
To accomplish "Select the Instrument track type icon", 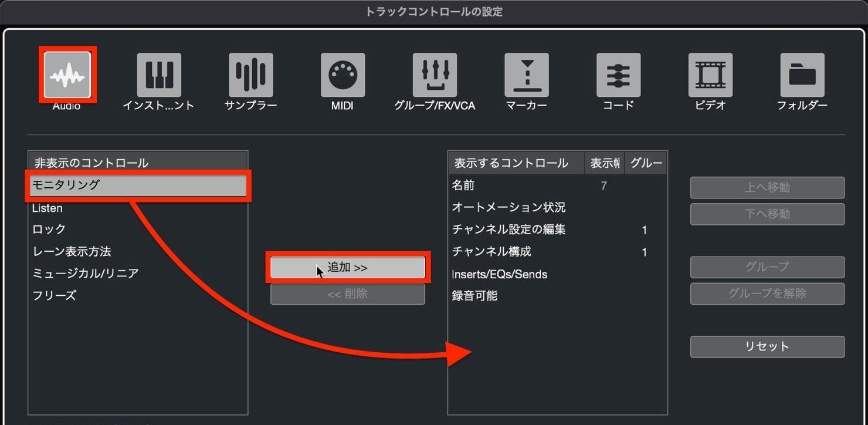I will 159,75.
